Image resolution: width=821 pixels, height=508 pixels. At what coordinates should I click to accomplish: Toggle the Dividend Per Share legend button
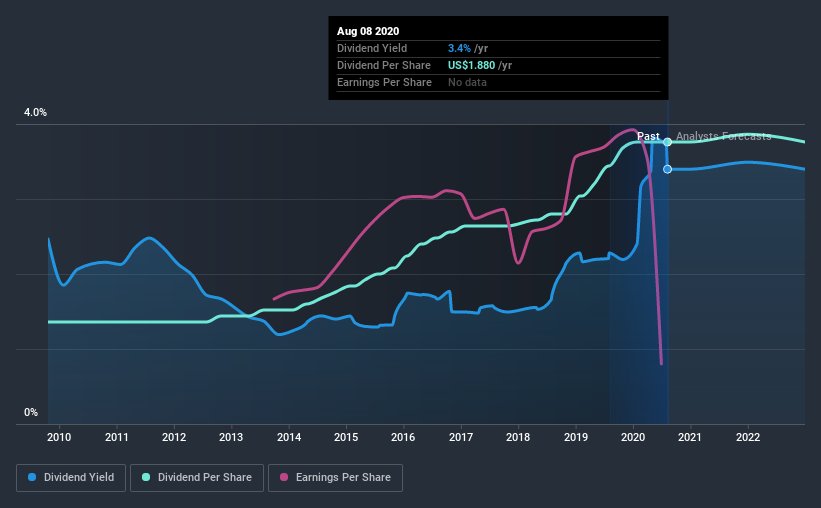point(197,478)
